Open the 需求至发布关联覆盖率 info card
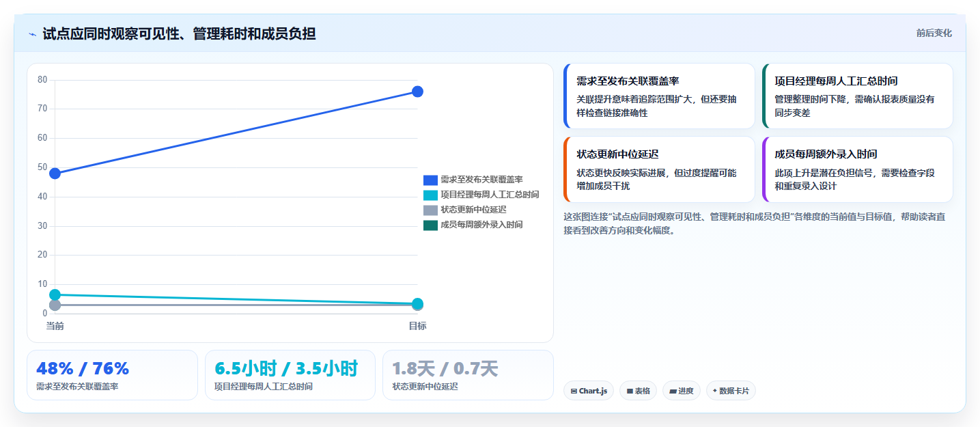 (x=659, y=96)
